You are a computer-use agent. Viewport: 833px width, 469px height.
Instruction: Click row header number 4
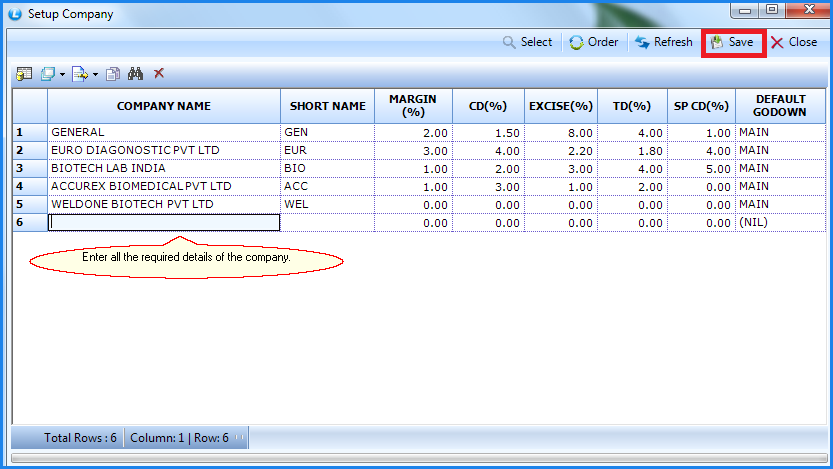(x=30, y=186)
